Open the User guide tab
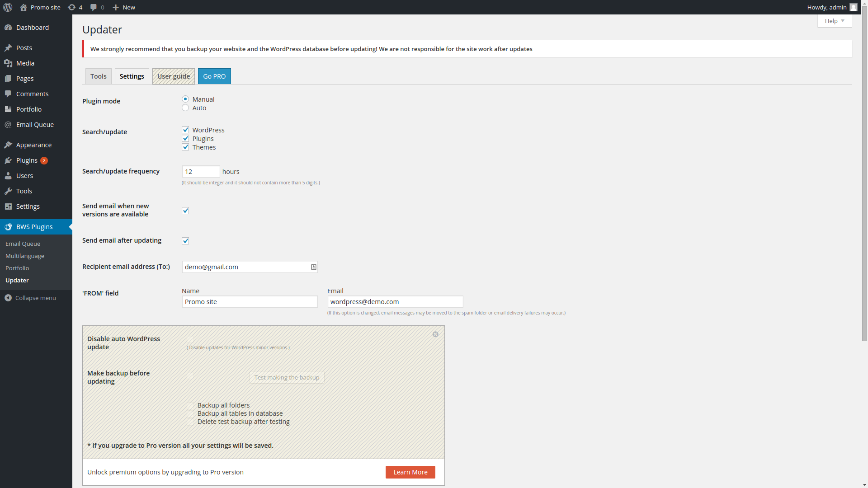The image size is (868, 488). point(173,76)
